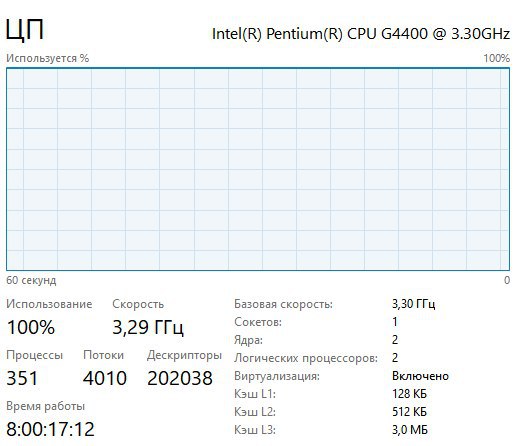524x446 pixels.
Task: Select the 128 КБ cache value
Action: click(409, 394)
